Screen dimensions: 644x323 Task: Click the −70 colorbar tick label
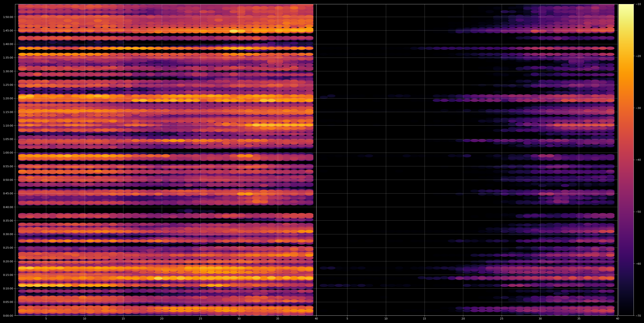(x=638, y=316)
